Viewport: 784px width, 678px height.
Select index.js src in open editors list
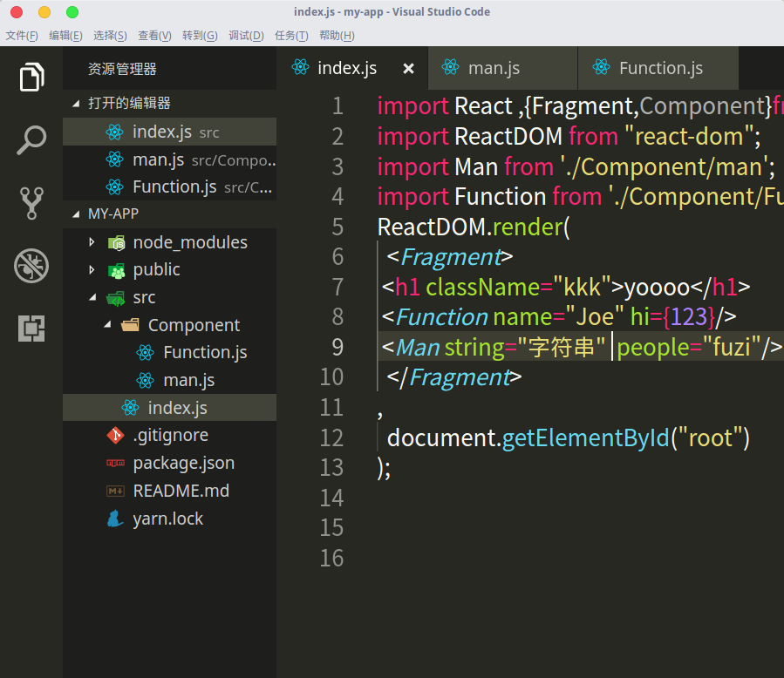pos(169,132)
